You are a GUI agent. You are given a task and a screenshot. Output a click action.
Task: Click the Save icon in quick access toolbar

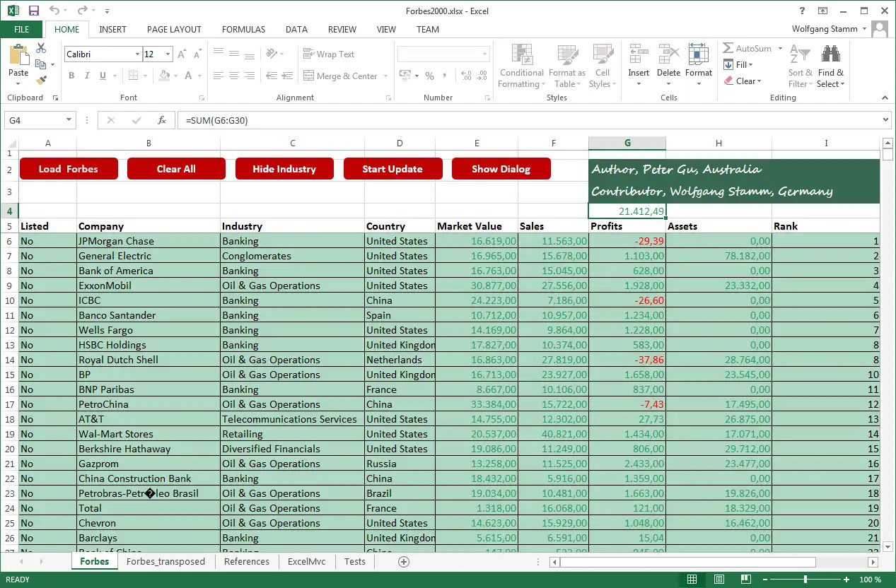[34, 11]
